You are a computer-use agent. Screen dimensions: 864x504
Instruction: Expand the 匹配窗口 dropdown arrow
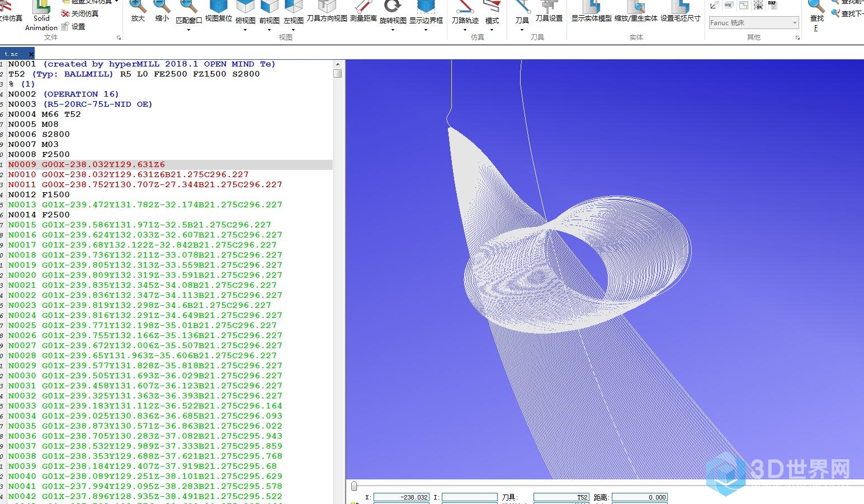(x=188, y=30)
